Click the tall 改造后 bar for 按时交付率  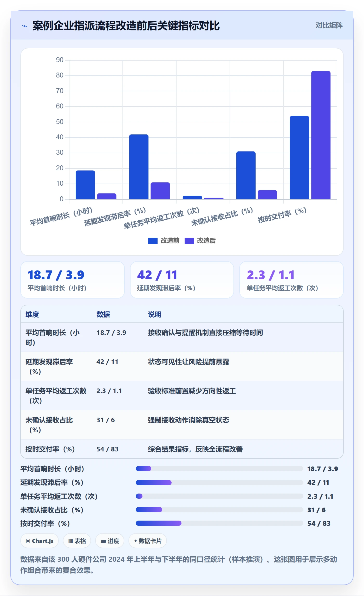tap(321, 135)
